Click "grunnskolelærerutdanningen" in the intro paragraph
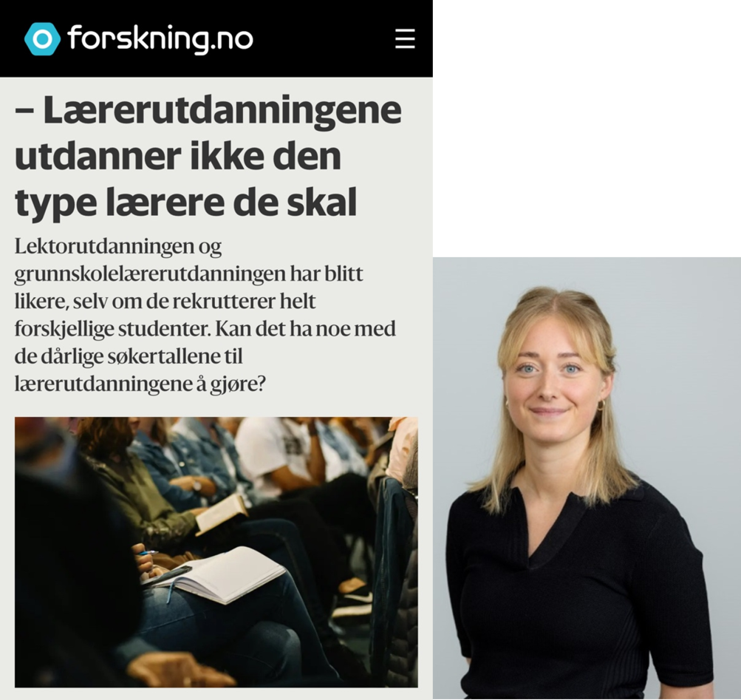 click(x=150, y=273)
